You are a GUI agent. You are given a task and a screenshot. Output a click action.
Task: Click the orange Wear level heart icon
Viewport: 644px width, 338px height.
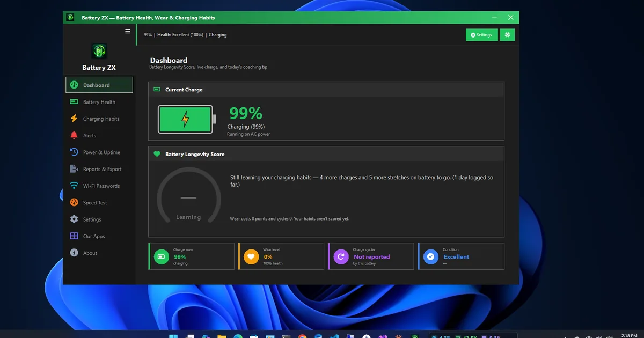point(251,256)
